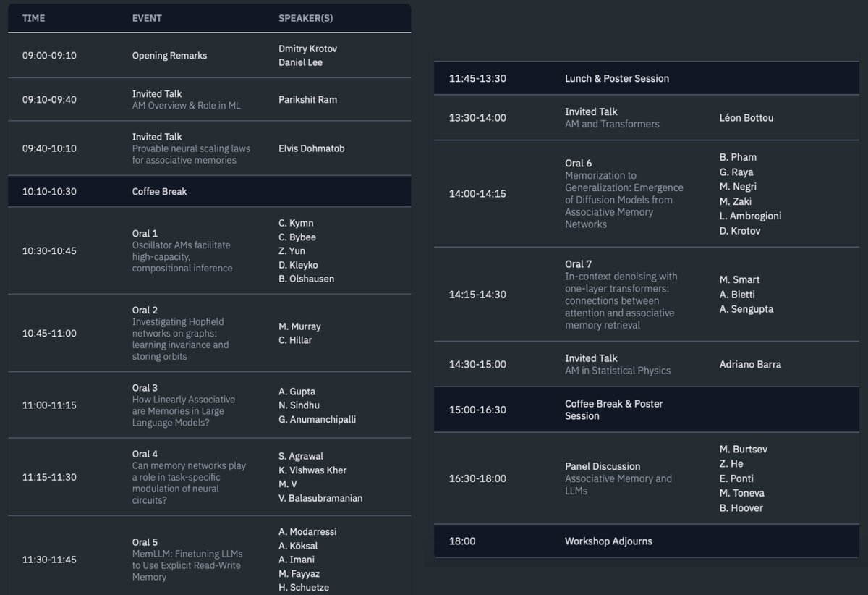Click panelist M. Burtsev
This screenshot has height=595, width=868.
coord(744,450)
